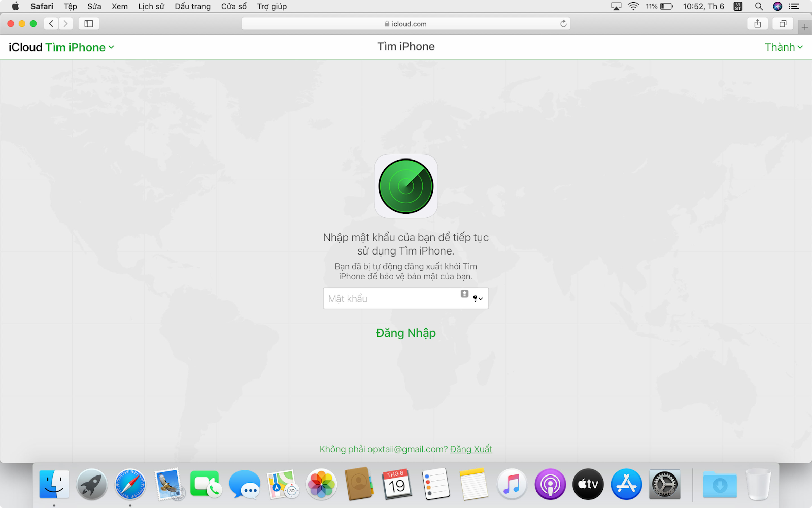
Task: Open Launchpad rocket in the Dock
Action: pos(92,485)
